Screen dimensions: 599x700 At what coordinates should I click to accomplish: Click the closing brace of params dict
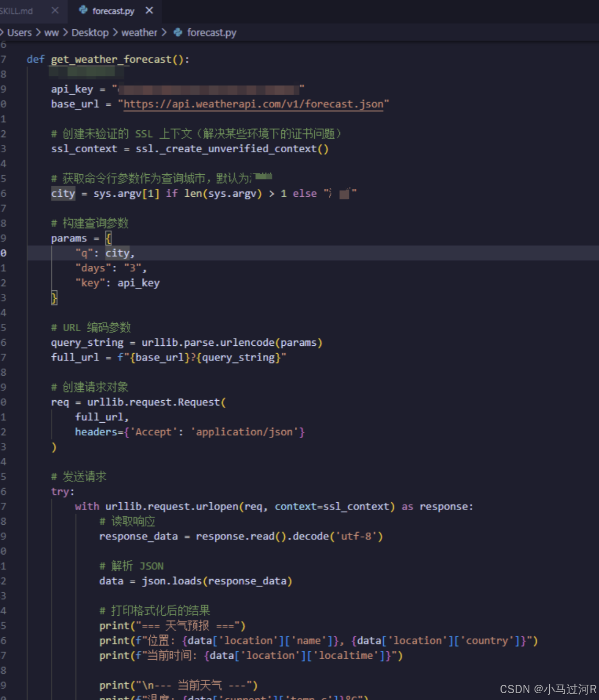(54, 298)
